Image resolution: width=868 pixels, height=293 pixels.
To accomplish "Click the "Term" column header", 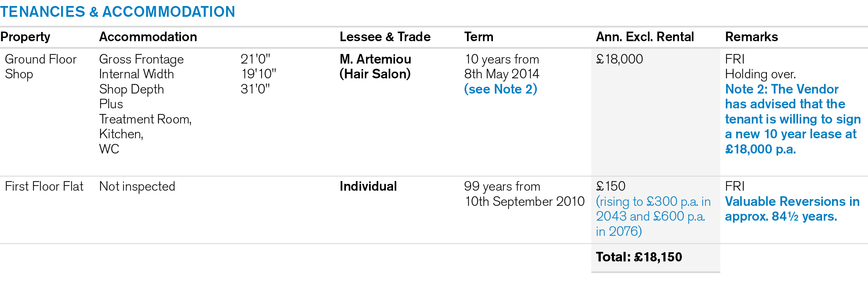I will [x=479, y=37].
